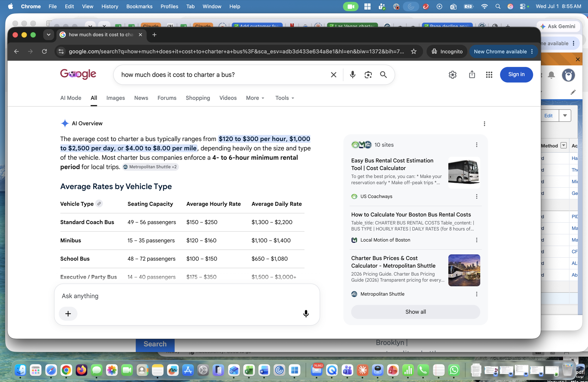Open site information icon in address bar
This screenshot has height=382, width=588.
pyautogui.click(x=61, y=52)
